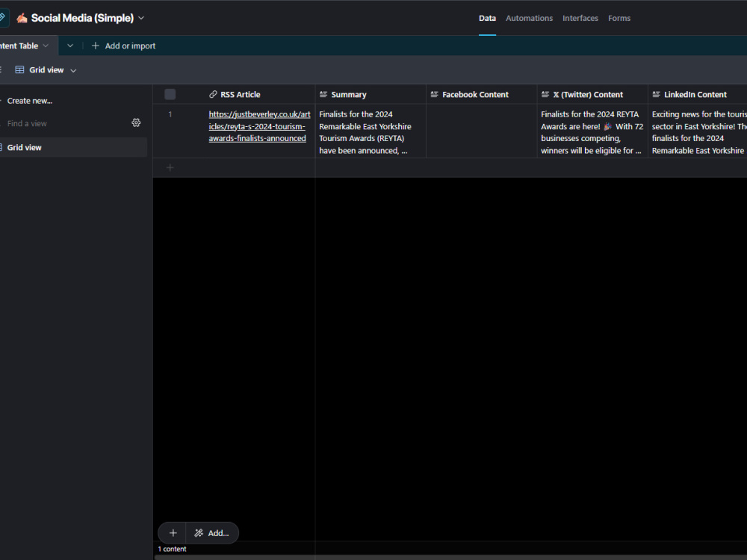Open the Social Media (Simple) base name dropdown
This screenshot has height=560, width=747.
141,18
